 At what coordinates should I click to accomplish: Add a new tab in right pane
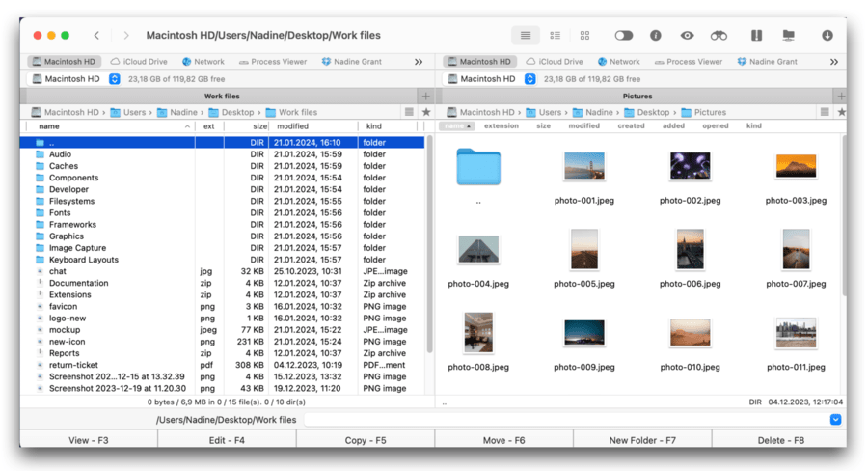[x=841, y=96]
